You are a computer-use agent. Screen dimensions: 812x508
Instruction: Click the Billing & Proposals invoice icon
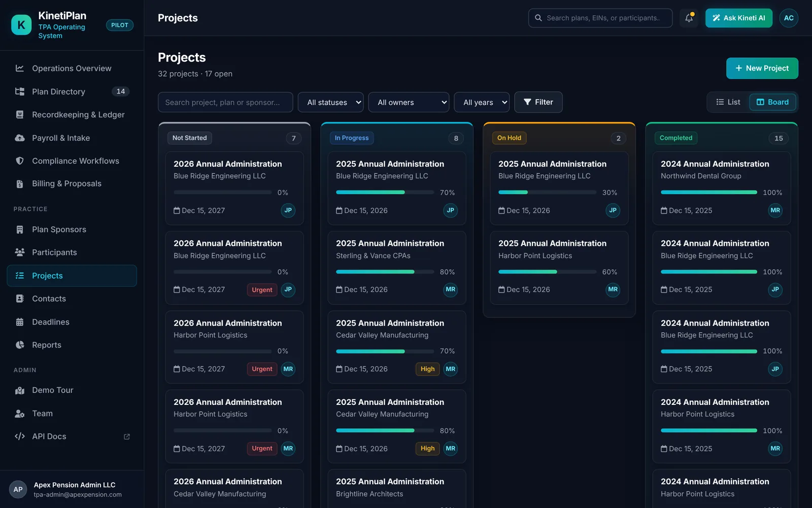[x=20, y=184]
